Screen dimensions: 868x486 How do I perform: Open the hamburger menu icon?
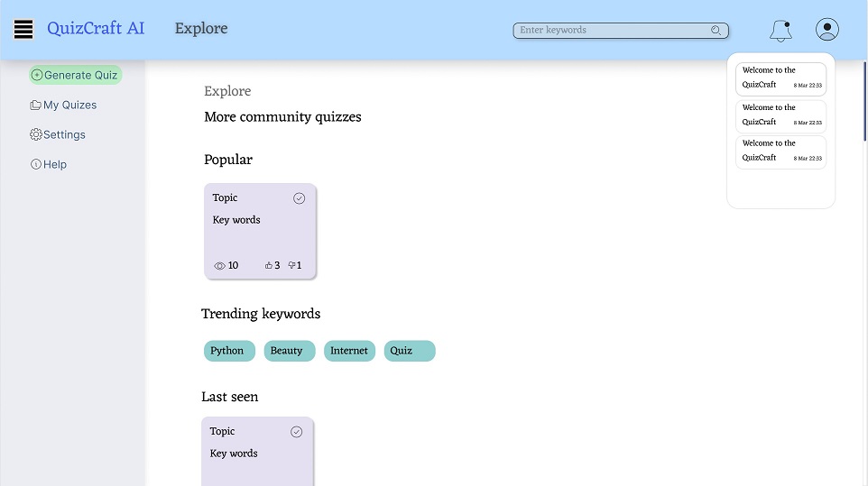(x=23, y=30)
